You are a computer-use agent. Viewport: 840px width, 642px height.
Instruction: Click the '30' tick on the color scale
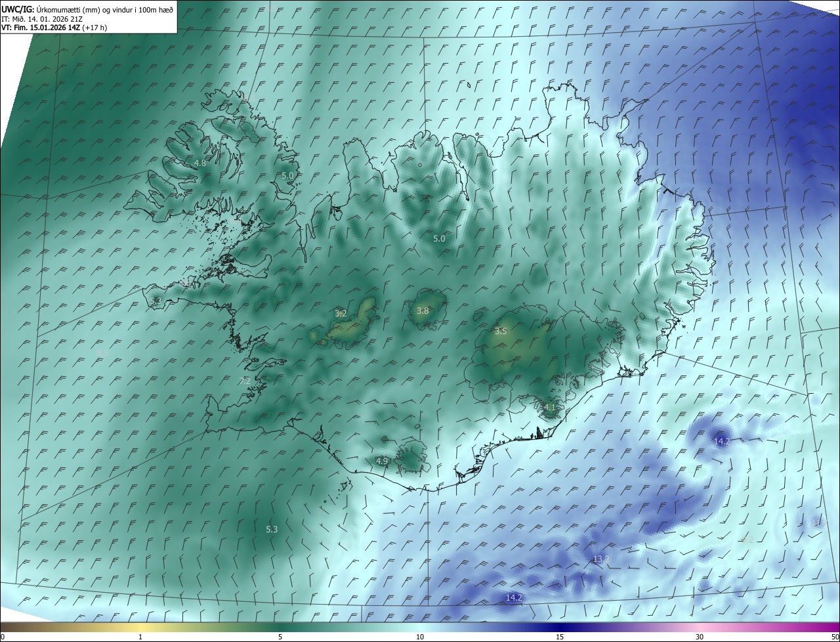tap(700, 637)
